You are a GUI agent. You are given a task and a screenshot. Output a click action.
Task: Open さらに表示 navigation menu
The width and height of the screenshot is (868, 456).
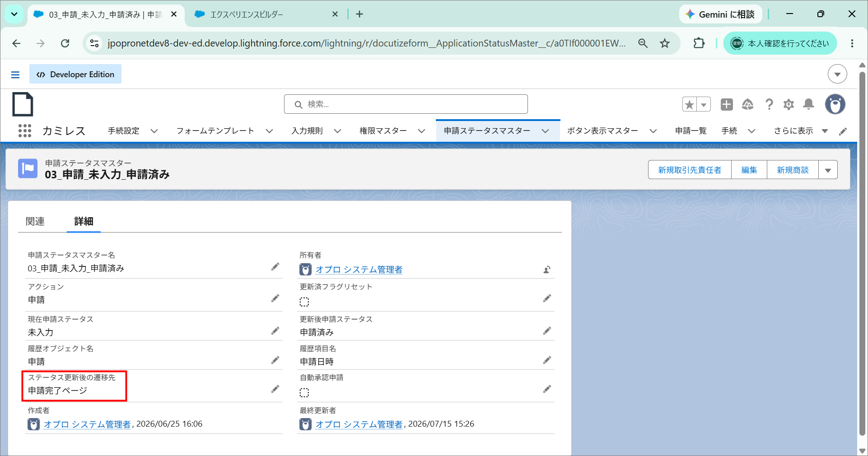[801, 131]
